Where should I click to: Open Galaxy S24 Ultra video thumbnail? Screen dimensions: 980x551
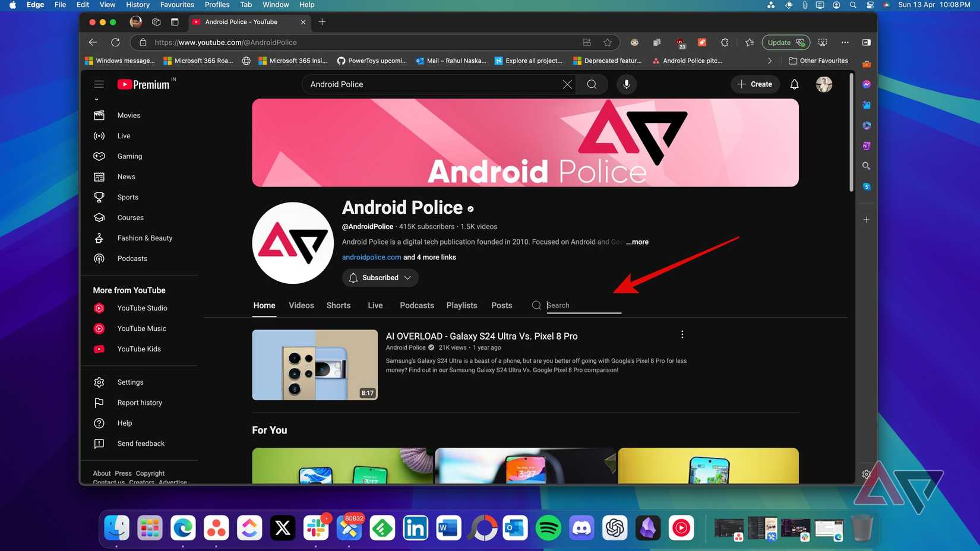[x=315, y=365]
